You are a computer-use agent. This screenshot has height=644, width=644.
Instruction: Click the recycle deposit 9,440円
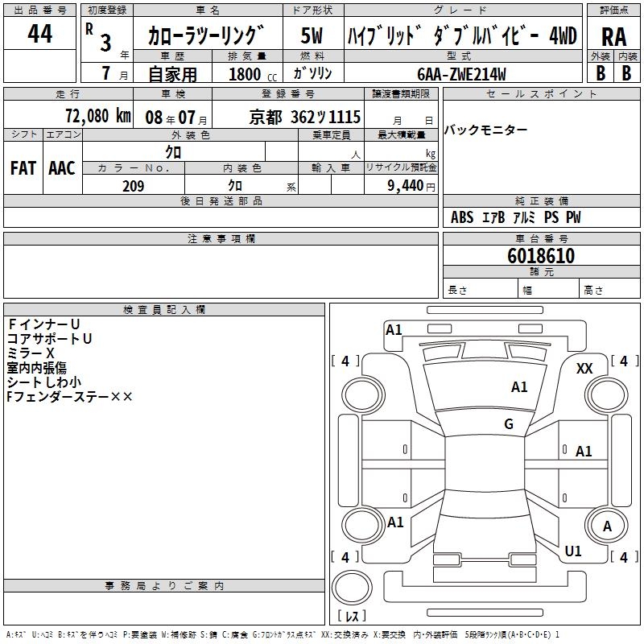point(411,186)
